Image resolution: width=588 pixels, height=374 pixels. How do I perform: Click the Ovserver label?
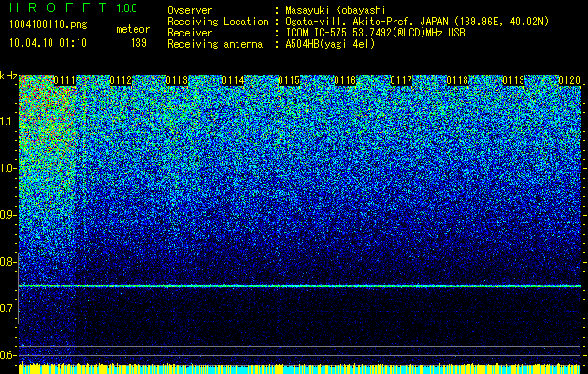(x=190, y=10)
